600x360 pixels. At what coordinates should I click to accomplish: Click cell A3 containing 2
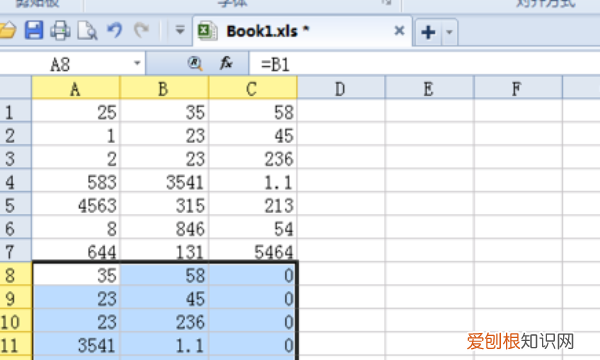click(76, 158)
